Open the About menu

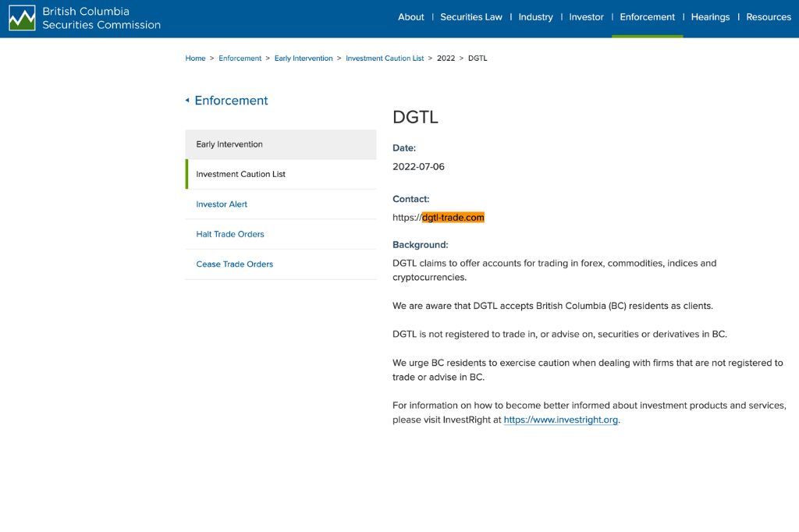click(410, 17)
